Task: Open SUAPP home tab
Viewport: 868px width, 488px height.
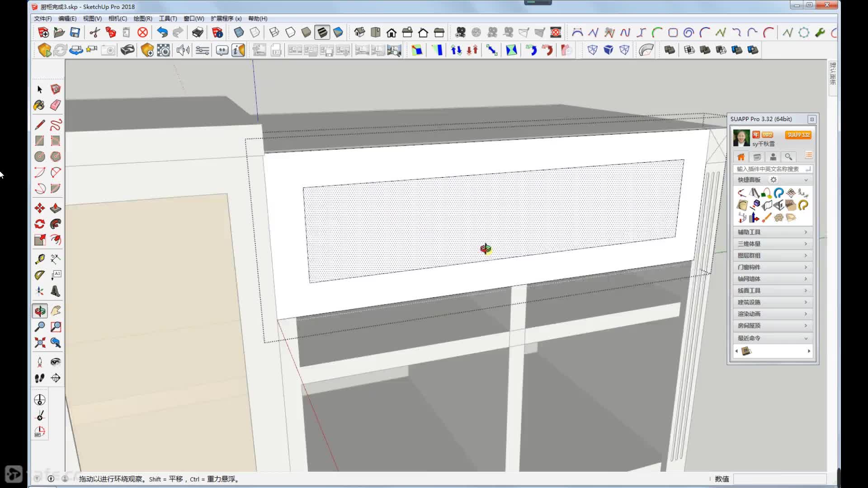Action: pos(741,157)
